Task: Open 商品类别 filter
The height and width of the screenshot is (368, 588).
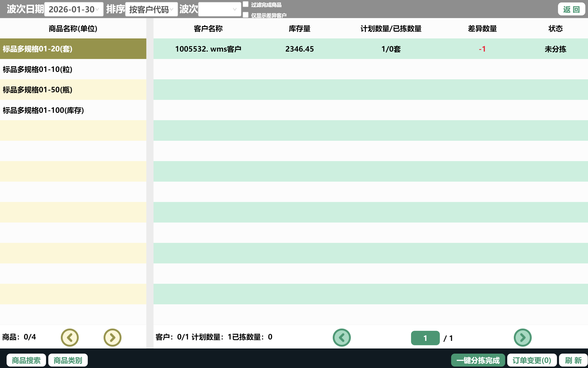Action: [x=68, y=360]
